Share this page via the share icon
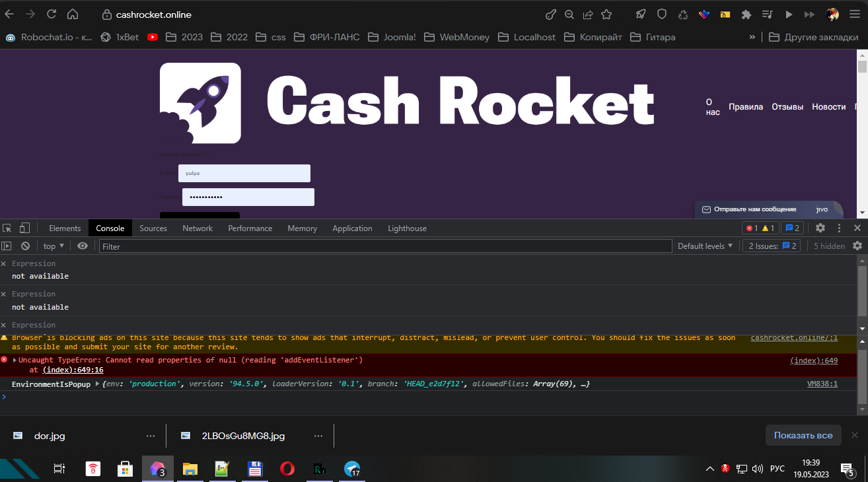868x482 pixels. coord(587,14)
